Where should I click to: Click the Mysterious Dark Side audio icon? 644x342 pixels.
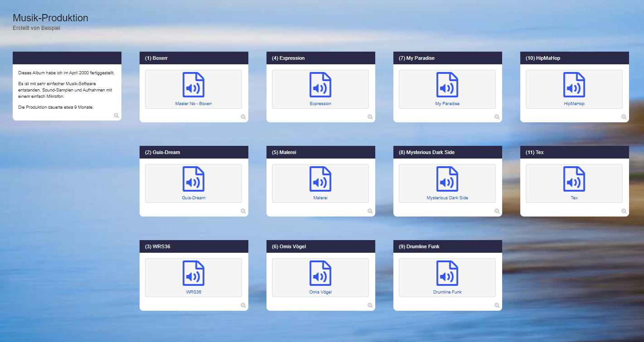(x=447, y=179)
